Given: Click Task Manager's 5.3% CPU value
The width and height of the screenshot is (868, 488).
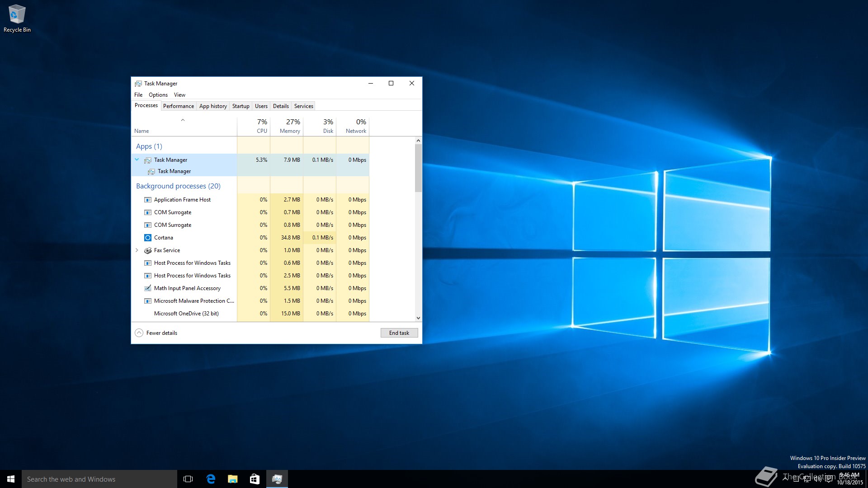Looking at the screenshot, I should (x=261, y=160).
